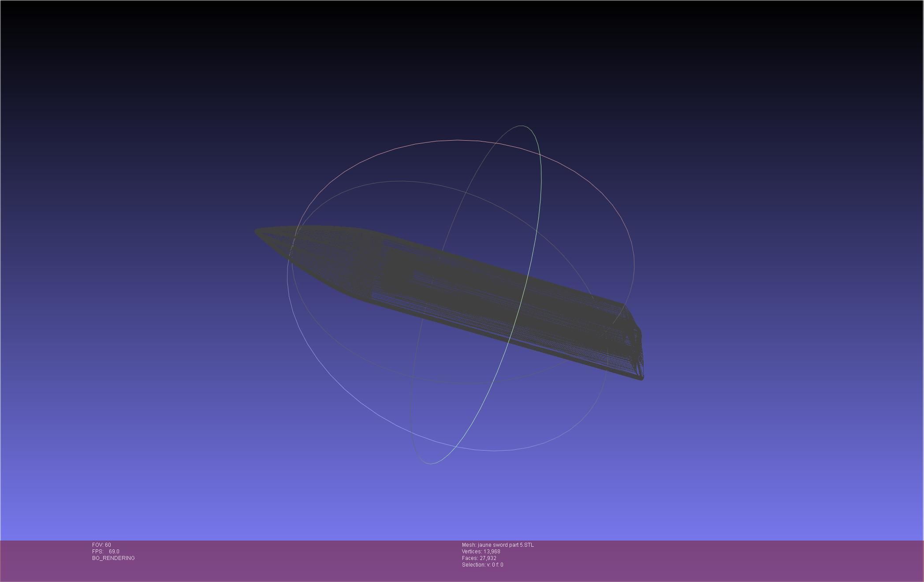Click the gray inner trackball ellipse

point(401,181)
